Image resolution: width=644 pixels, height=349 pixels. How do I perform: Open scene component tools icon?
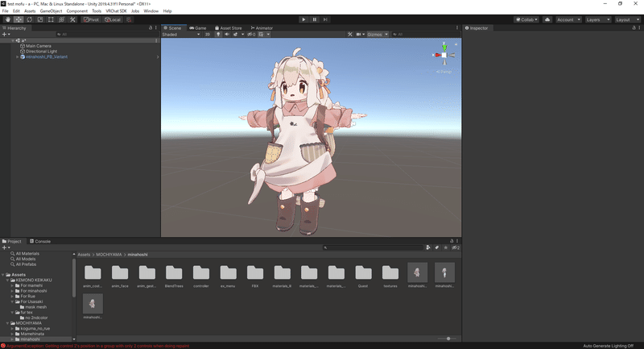coord(350,35)
